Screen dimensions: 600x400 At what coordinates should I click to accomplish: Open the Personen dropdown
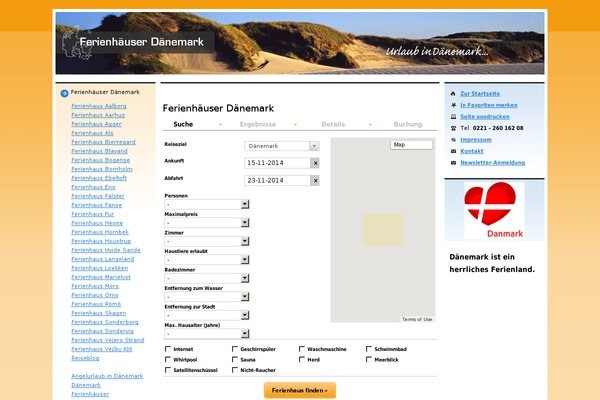pyautogui.click(x=207, y=204)
